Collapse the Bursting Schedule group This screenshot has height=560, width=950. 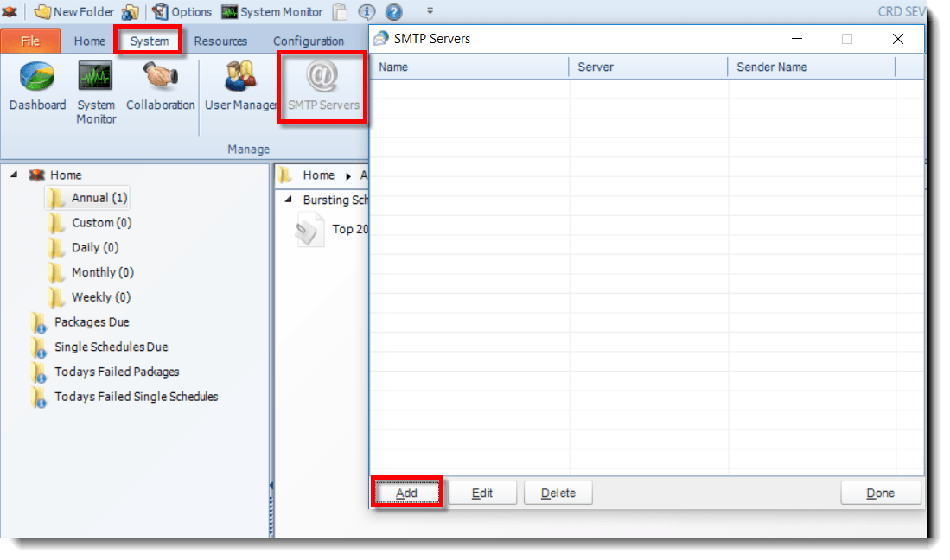pos(289,200)
